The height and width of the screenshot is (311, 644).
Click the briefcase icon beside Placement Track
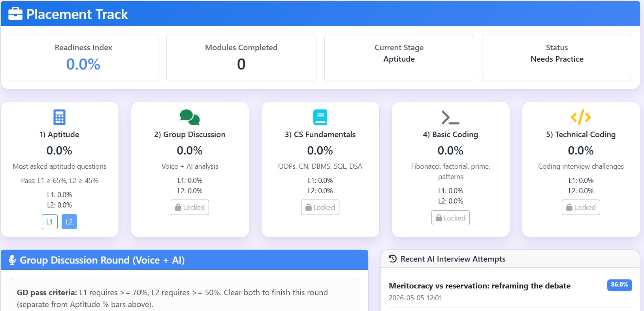(15, 14)
